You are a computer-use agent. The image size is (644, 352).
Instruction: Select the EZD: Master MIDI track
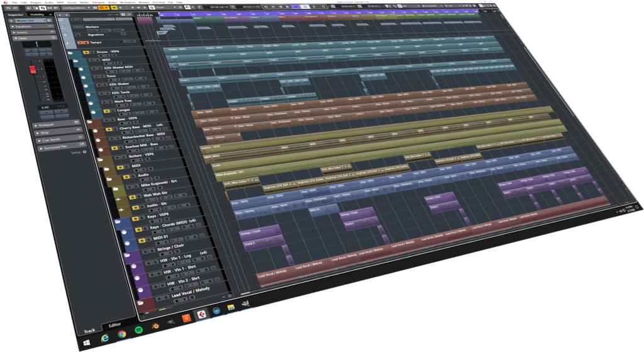[x=119, y=67]
